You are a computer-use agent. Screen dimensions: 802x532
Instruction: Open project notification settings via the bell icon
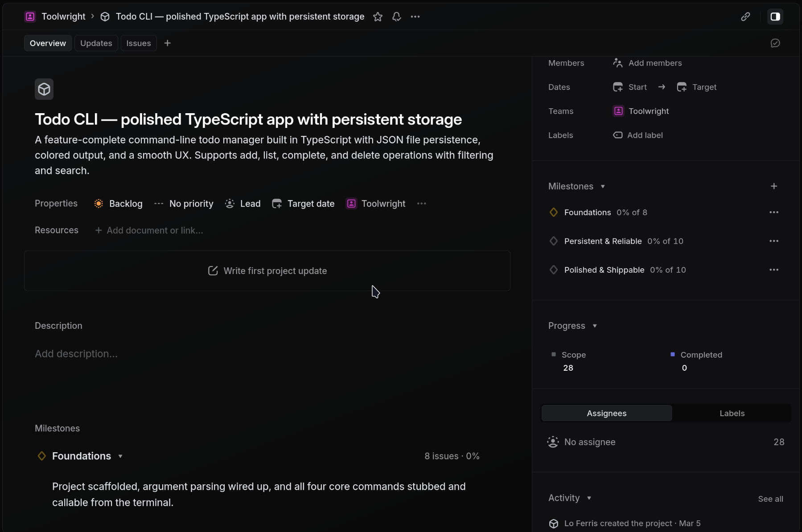click(396, 16)
